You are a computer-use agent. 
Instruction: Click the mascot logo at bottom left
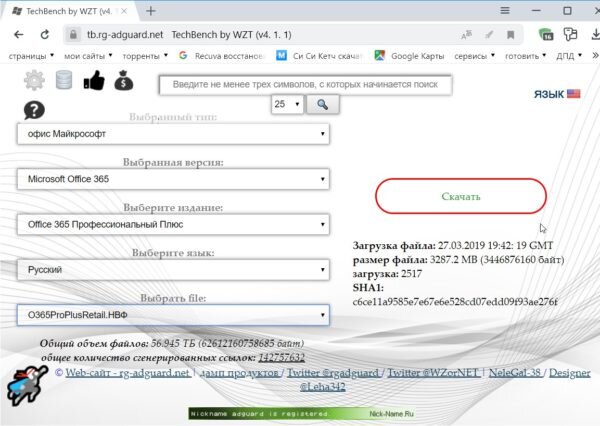click(x=26, y=385)
